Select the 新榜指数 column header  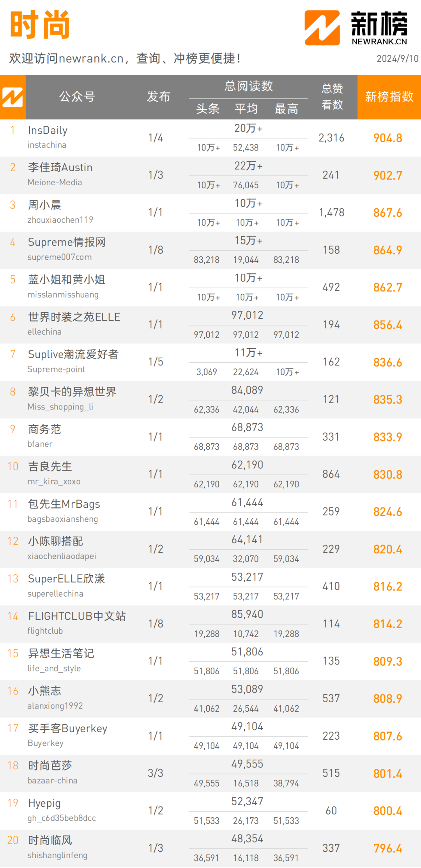[389, 97]
